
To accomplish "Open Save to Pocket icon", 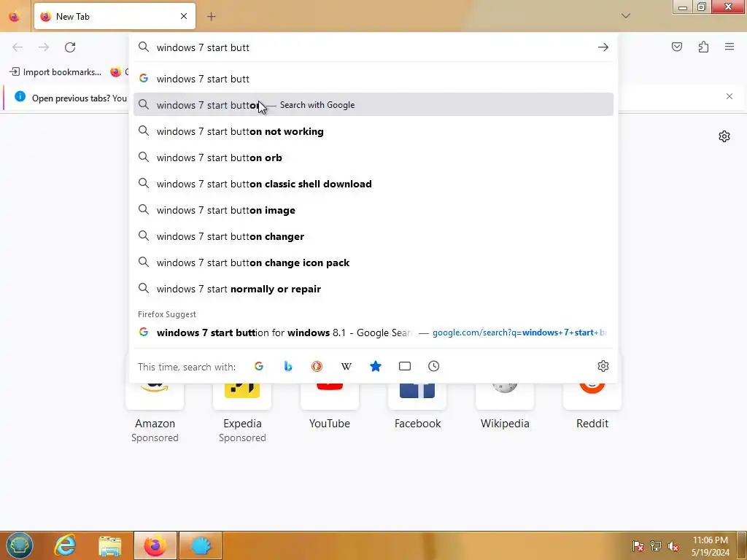I will pyautogui.click(x=676, y=47).
